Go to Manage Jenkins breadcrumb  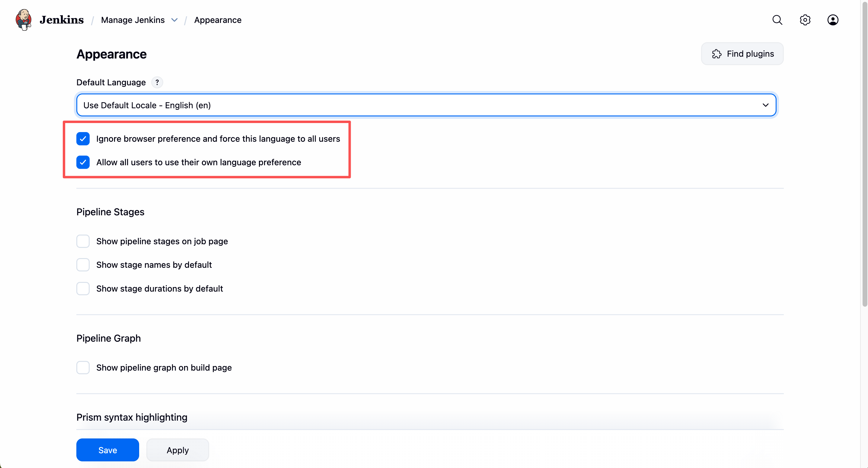tap(133, 20)
